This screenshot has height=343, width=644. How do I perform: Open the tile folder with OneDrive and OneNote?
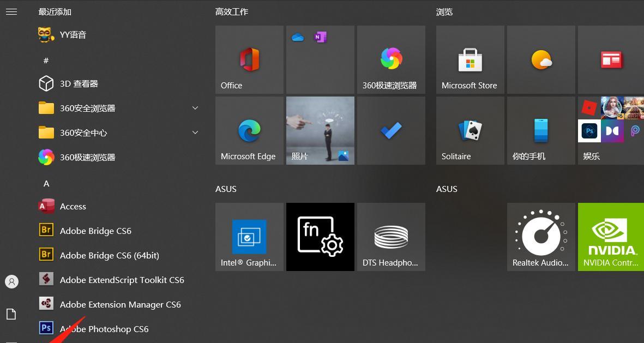pyautogui.click(x=320, y=59)
